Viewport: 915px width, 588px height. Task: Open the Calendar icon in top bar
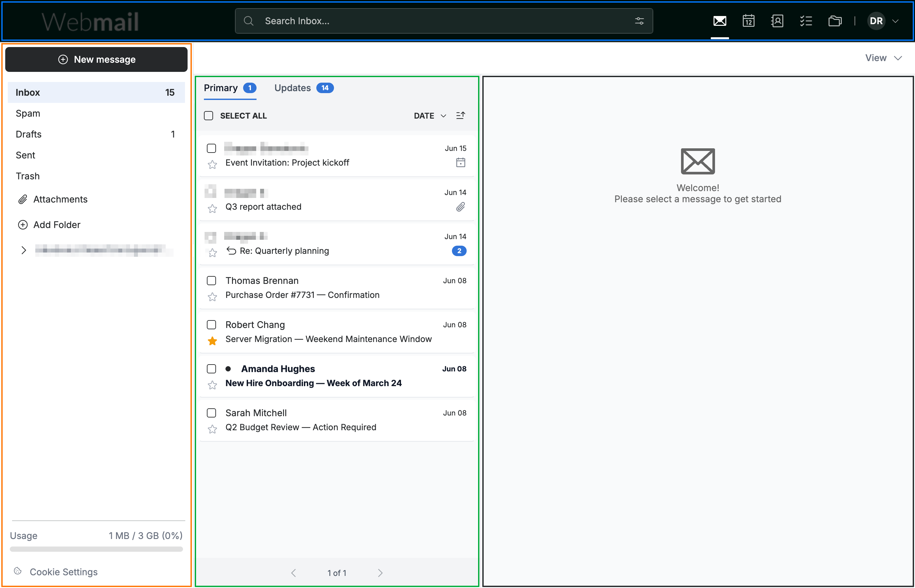click(x=748, y=21)
